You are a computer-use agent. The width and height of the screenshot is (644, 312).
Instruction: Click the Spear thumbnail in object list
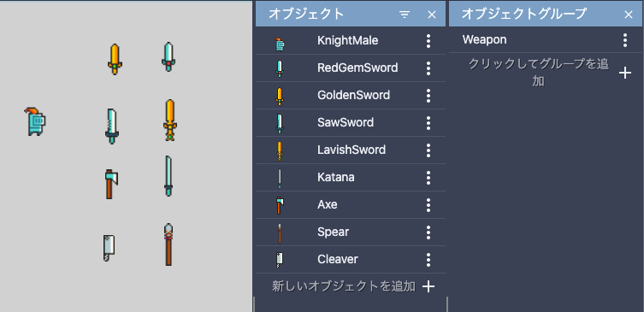click(x=280, y=233)
